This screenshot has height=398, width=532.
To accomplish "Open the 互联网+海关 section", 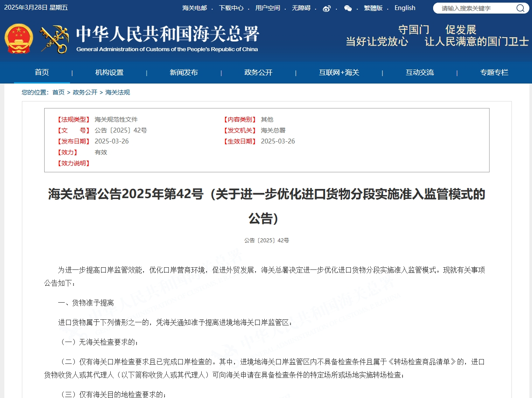I will click(339, 72).
